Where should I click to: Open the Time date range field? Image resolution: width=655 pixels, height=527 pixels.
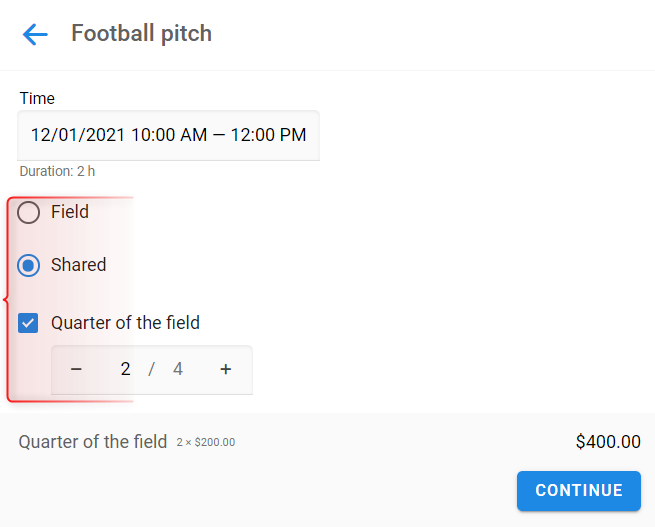(168, 135)
